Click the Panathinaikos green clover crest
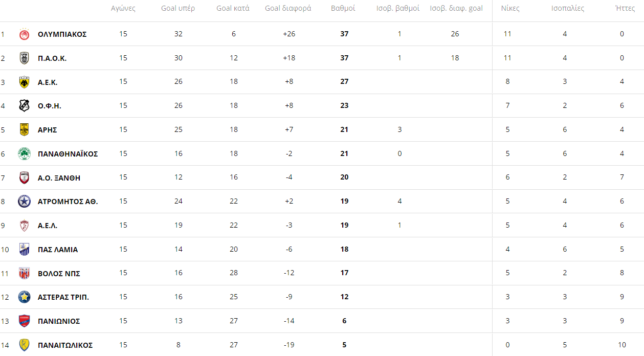The height and width of the screenshot is (356, 644). (24, 153)
